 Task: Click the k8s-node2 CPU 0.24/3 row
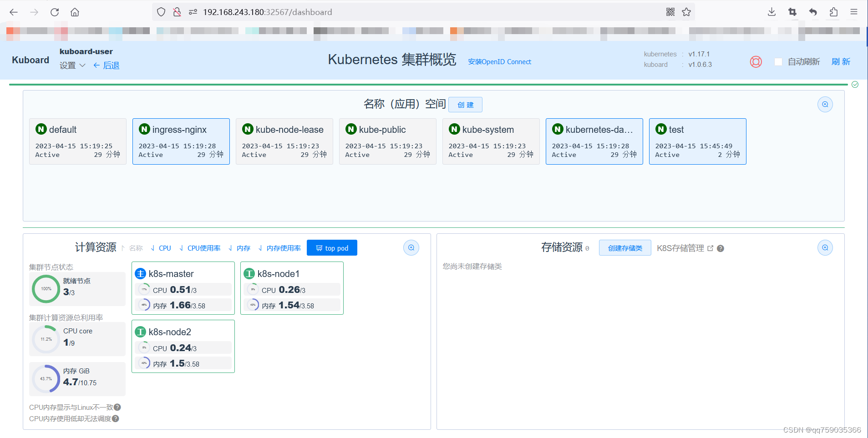coord(183,347)
